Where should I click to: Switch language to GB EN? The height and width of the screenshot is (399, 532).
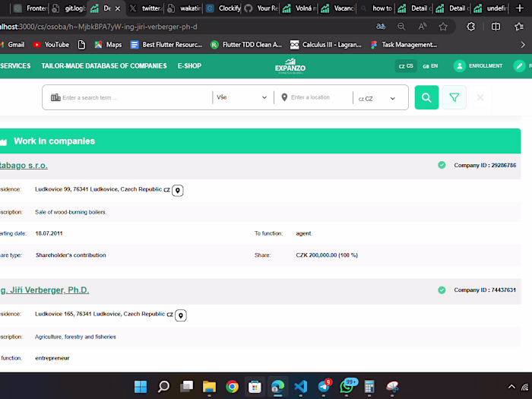[430, 66]
